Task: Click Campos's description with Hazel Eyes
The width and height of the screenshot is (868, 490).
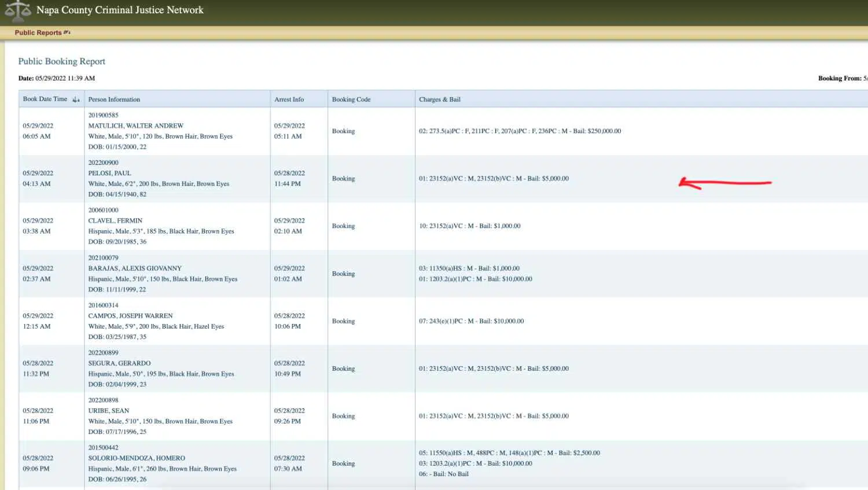Action: (x=156, y=326)
